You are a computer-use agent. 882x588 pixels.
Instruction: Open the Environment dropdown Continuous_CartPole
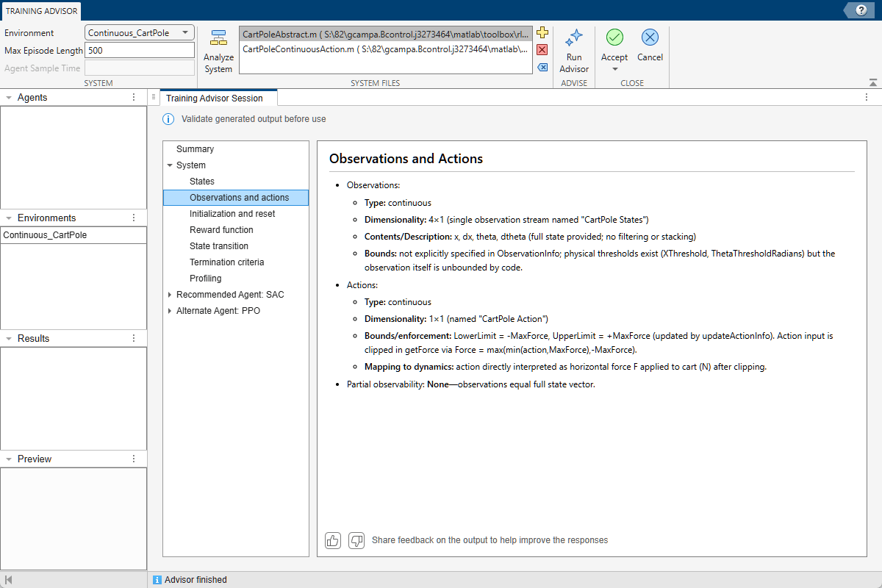[x=140, y=32]
